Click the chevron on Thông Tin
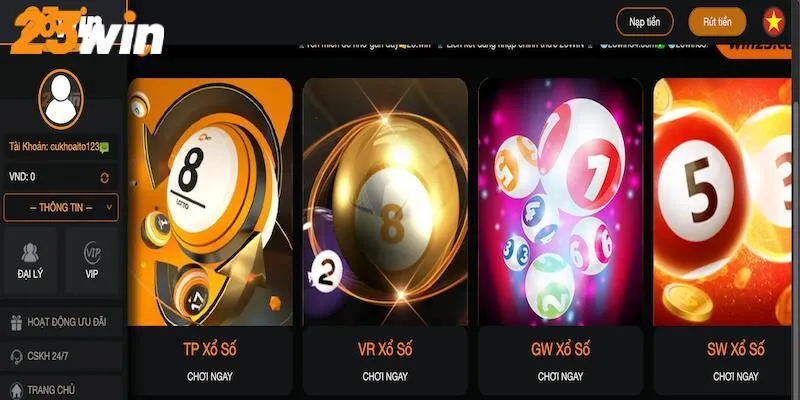800x400 pixels. click(109, 208)
